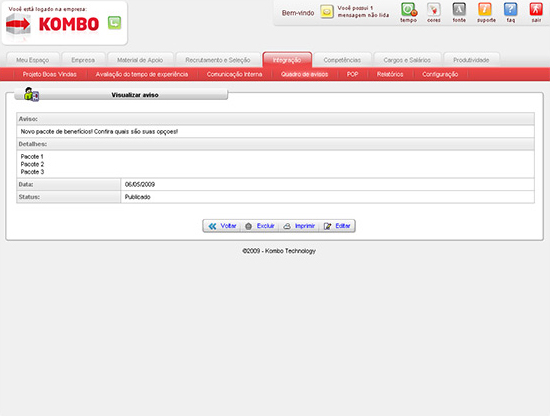Viewport: 550px width, 416px height.
Task: Open the Relatórios submenu item
Action: tap(390, 74)
